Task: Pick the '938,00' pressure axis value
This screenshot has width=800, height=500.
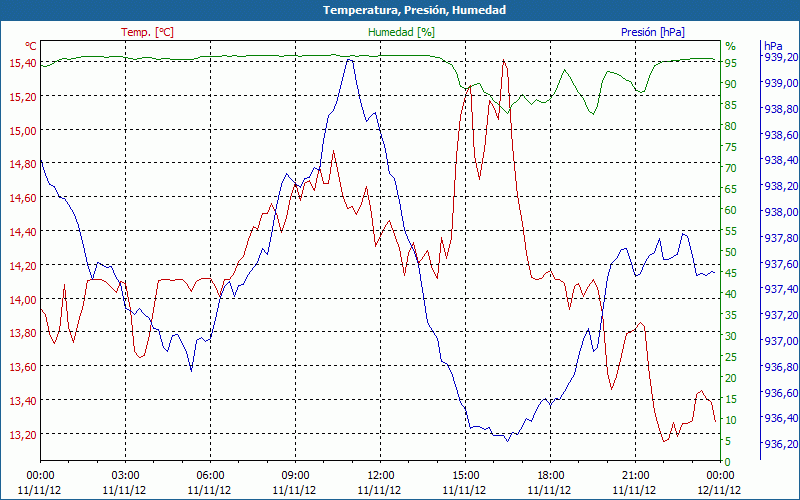Action: (780, 212)
